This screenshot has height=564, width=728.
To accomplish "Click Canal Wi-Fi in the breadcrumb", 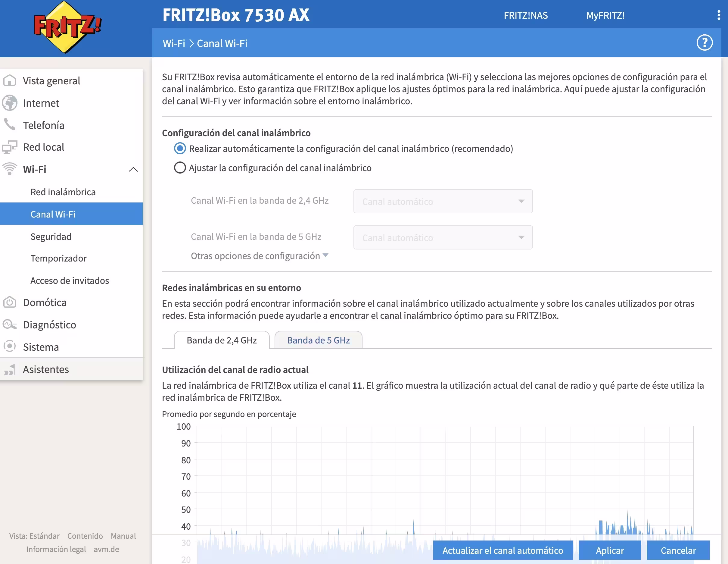I will (222, 43).
